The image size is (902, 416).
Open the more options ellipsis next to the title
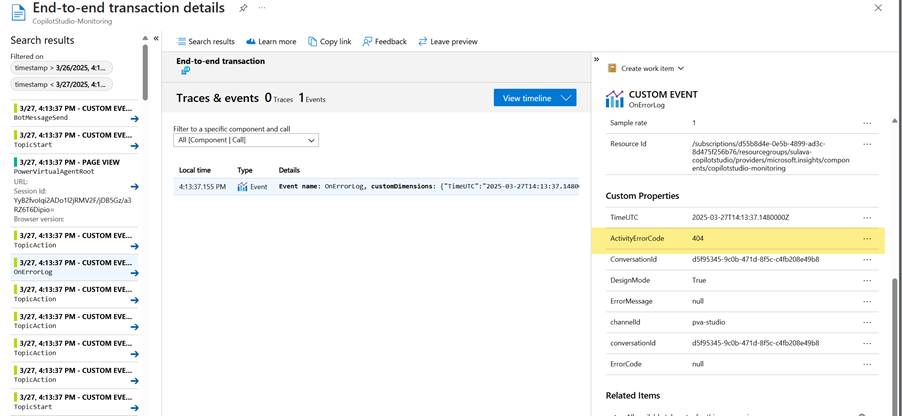pos(262,7)
